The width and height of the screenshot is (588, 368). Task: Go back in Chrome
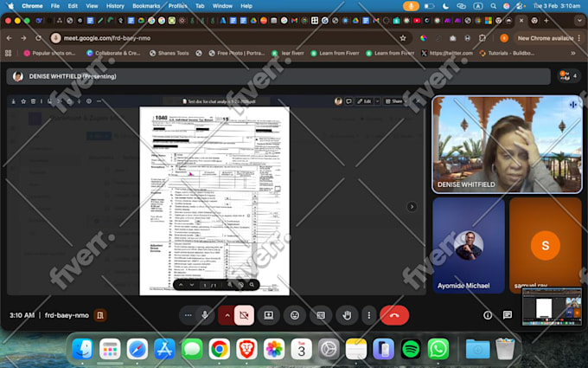point(9,38)
